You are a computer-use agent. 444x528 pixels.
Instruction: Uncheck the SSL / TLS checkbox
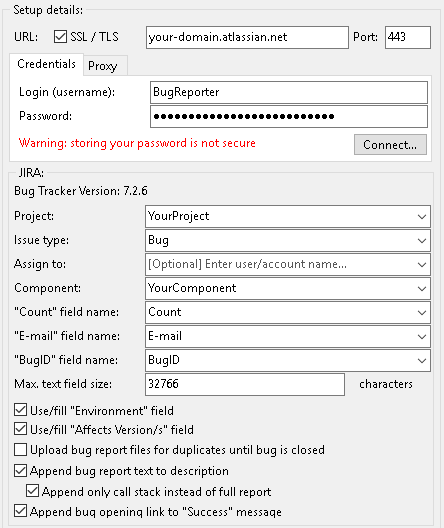point(60,37)
